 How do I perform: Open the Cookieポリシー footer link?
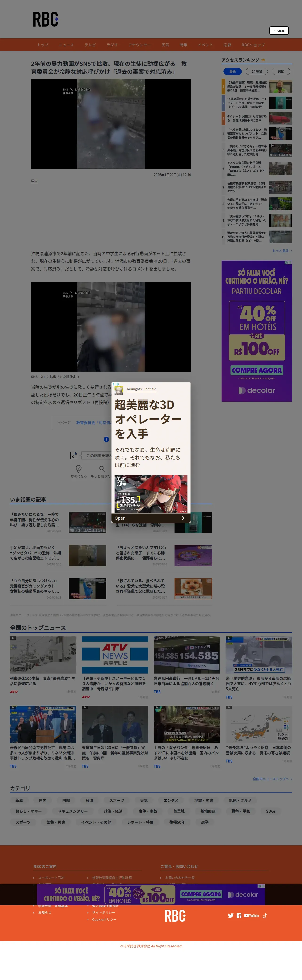(x=104, y=920)
